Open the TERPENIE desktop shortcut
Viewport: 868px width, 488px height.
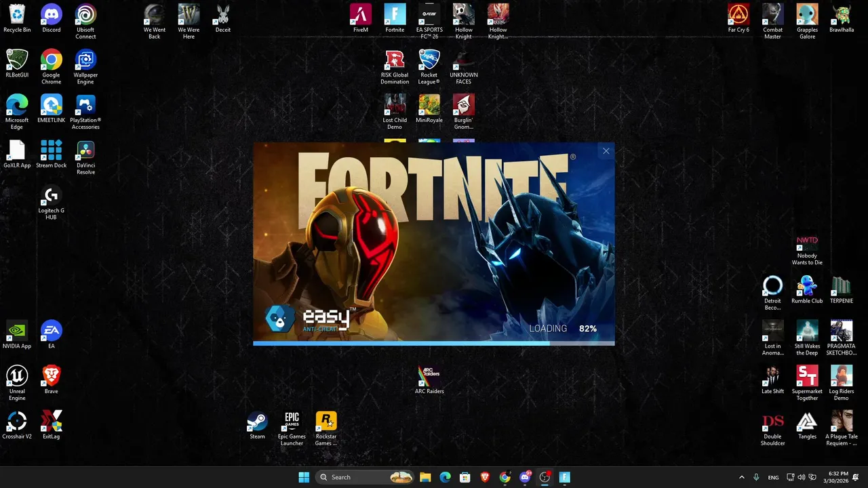(x=842, y=289)
